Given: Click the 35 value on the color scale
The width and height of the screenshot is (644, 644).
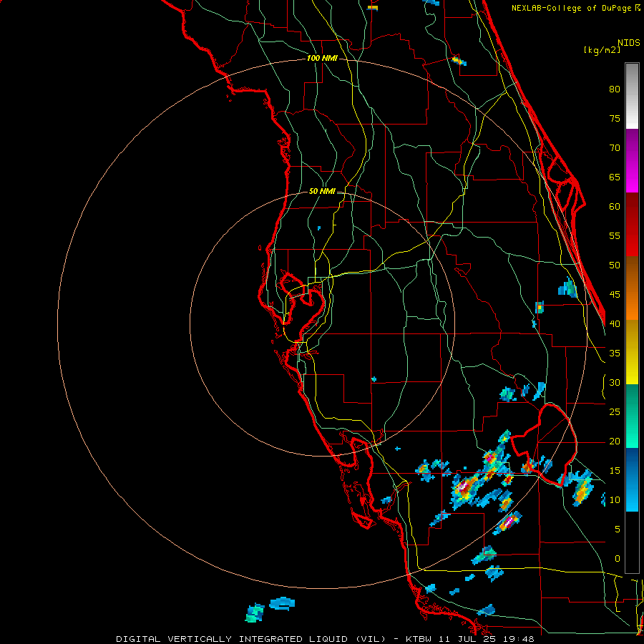Looking at the screenshot, I should point(615,353).
